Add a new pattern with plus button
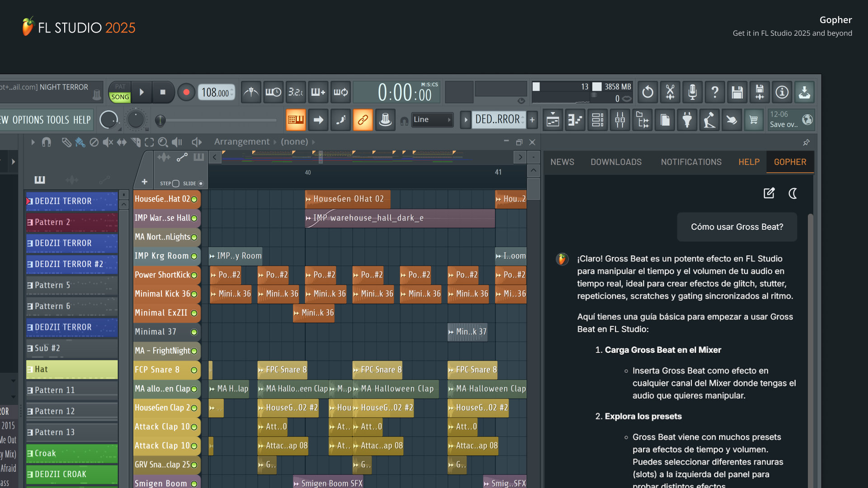The image size is (868, 488). tap(532, 120)
